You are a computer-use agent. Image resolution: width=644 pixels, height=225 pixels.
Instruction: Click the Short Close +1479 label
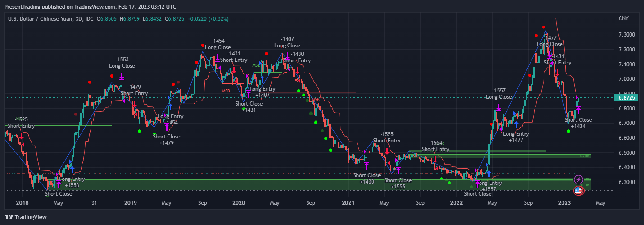167,140
